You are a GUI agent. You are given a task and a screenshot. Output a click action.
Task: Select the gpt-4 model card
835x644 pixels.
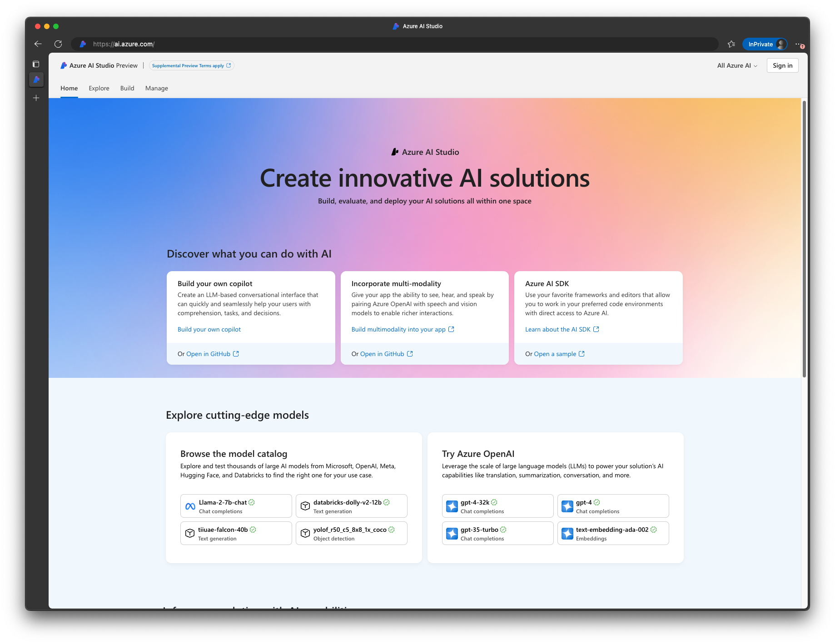pos(613,506)
